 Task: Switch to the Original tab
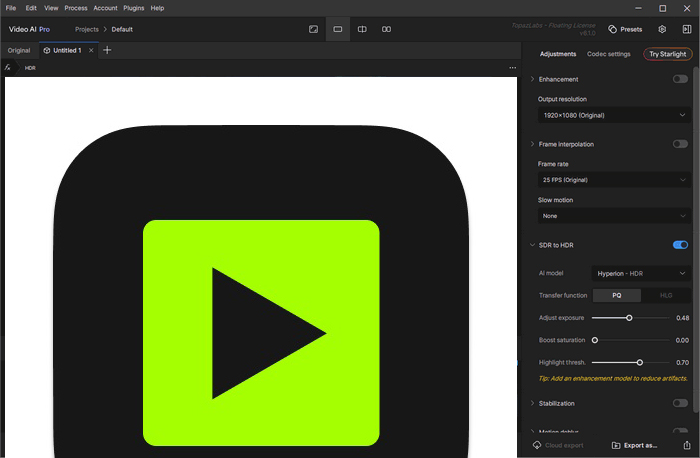[19, 50]
